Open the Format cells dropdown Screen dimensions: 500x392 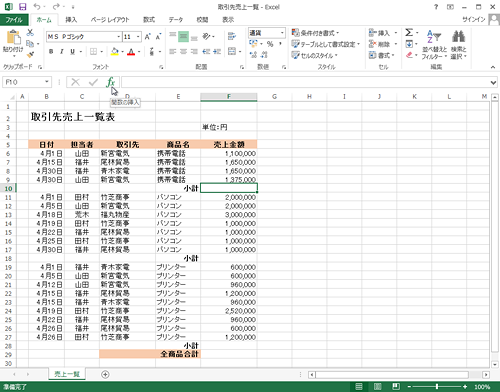coord(382,55)
